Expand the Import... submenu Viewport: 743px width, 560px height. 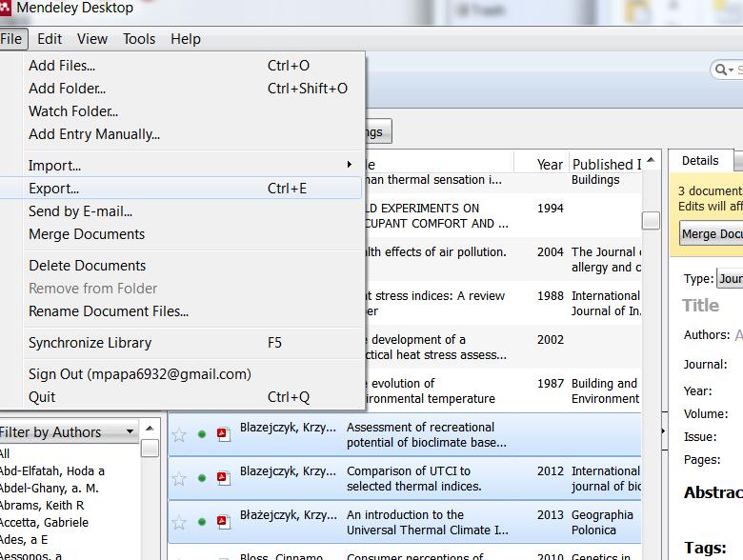coord(182,166)
